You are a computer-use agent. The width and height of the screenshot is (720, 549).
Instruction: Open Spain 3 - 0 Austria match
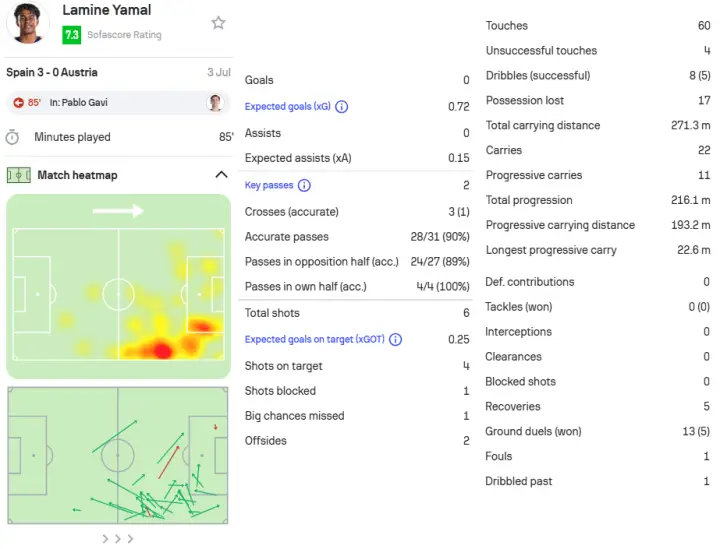52,73
